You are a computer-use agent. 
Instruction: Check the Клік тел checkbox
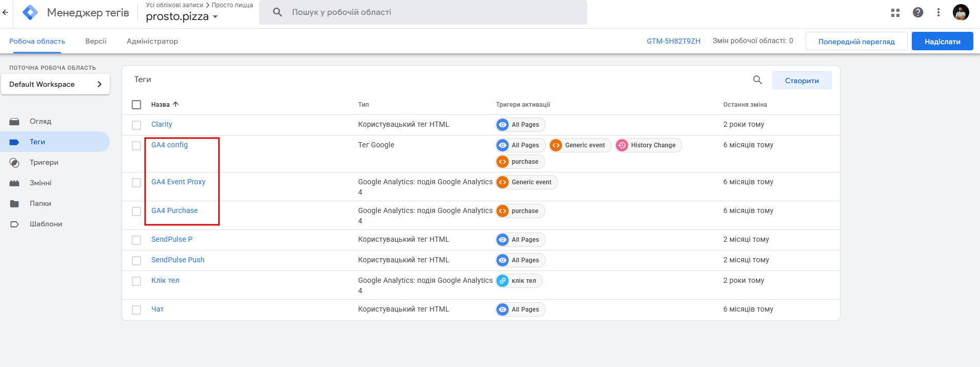[x=136, y=281]
